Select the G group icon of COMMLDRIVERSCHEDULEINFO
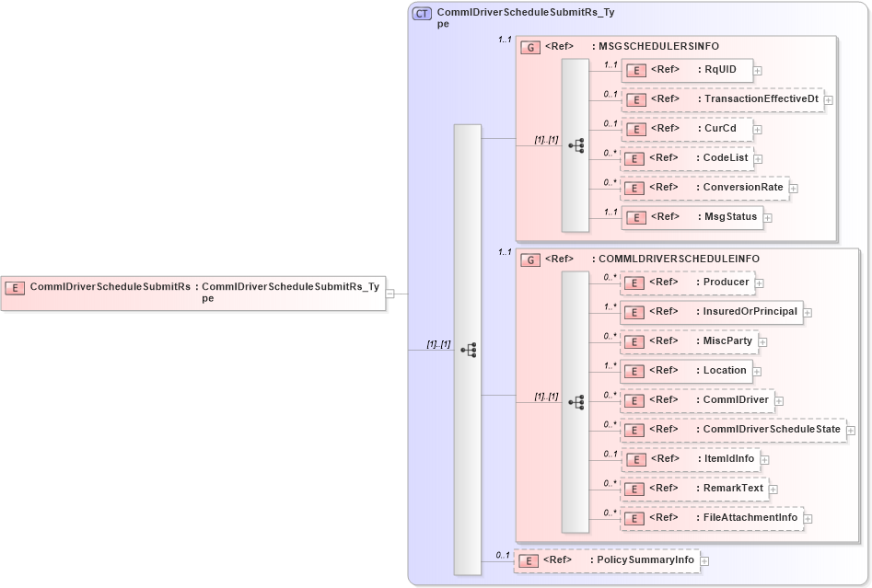The width and height of the screenshot is (872, 588). click(530, 260)
